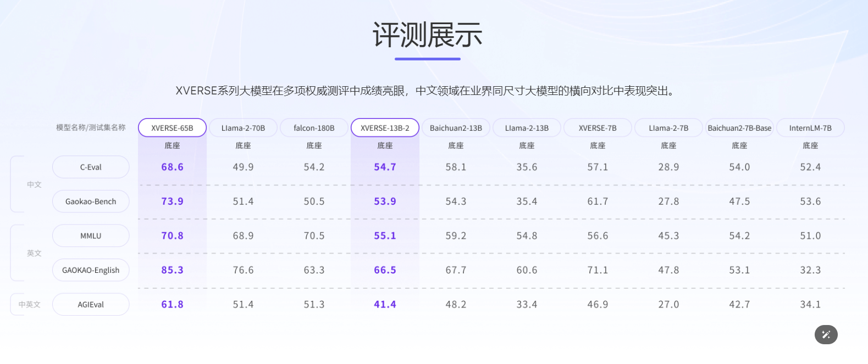Select the InternLM-7B model pill
This screenshot has width=868, height=364.
810,128
